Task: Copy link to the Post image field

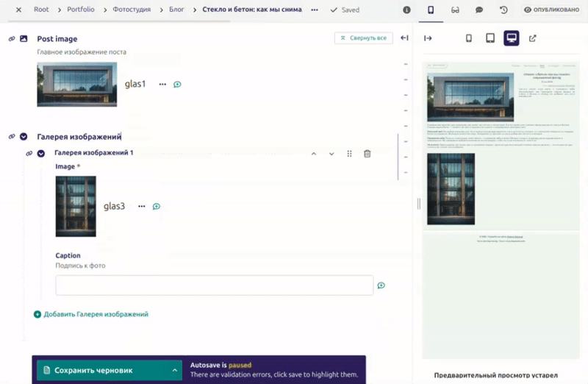Action: [12, 39]
